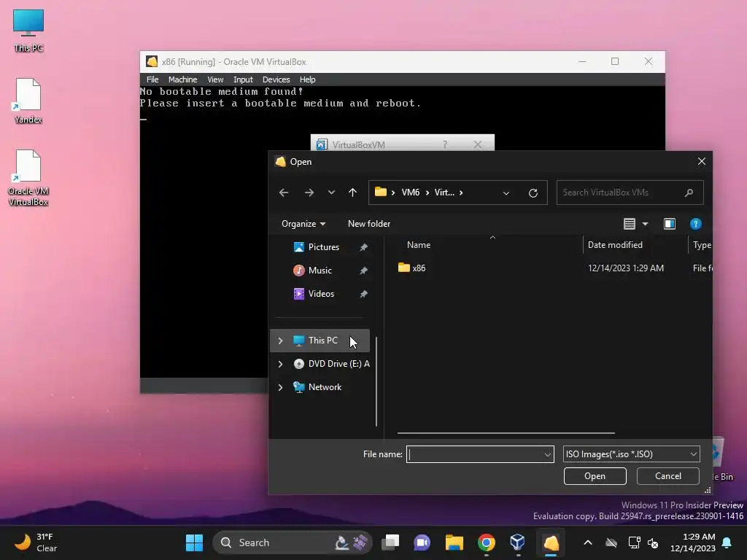Click the navigation pane vertical scrollbar

coord(376,381)
